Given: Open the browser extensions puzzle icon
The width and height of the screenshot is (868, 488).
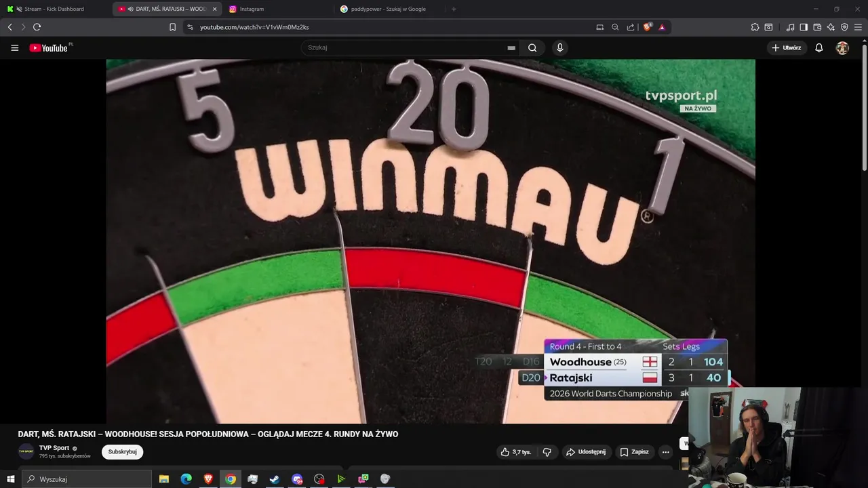Looking at the screenshot, I should point(755,27).
